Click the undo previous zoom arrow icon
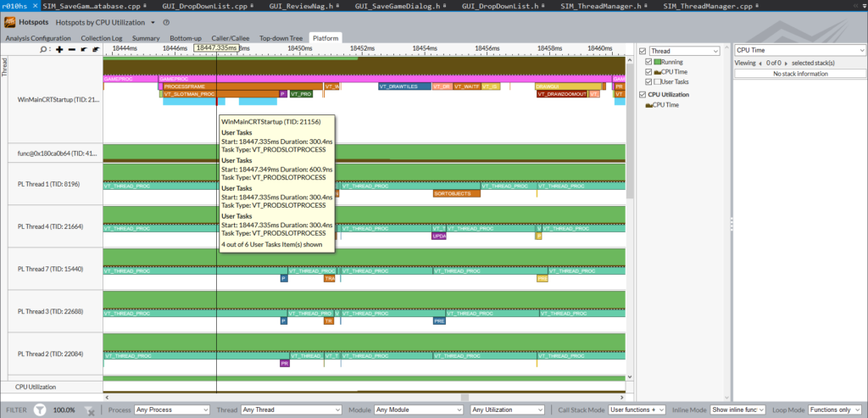868x418 pixels. [x=84, y=48]
